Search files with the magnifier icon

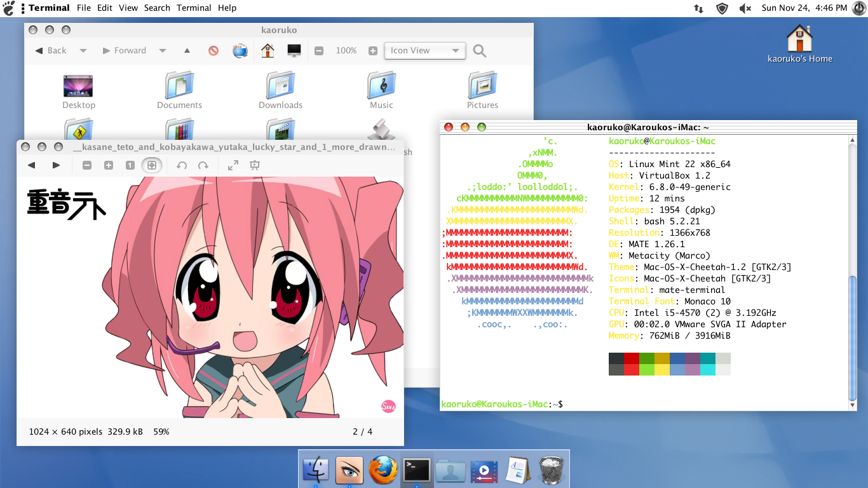pos(480,51)
